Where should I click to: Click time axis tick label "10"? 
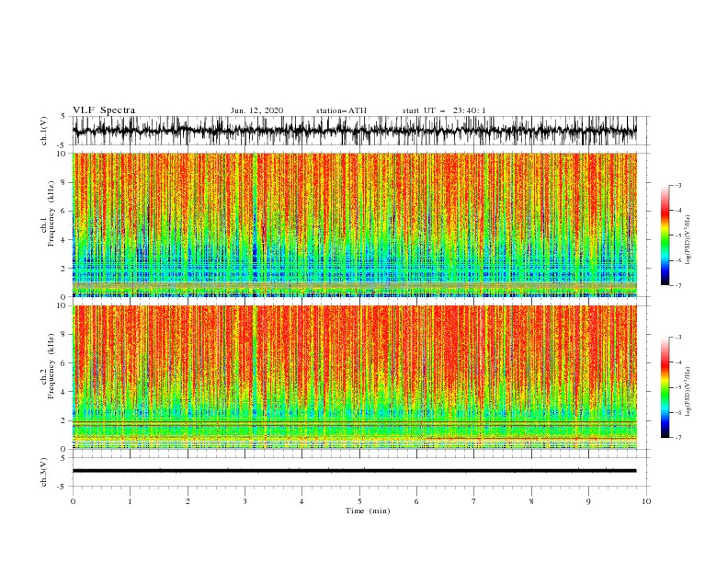point(646,501)
